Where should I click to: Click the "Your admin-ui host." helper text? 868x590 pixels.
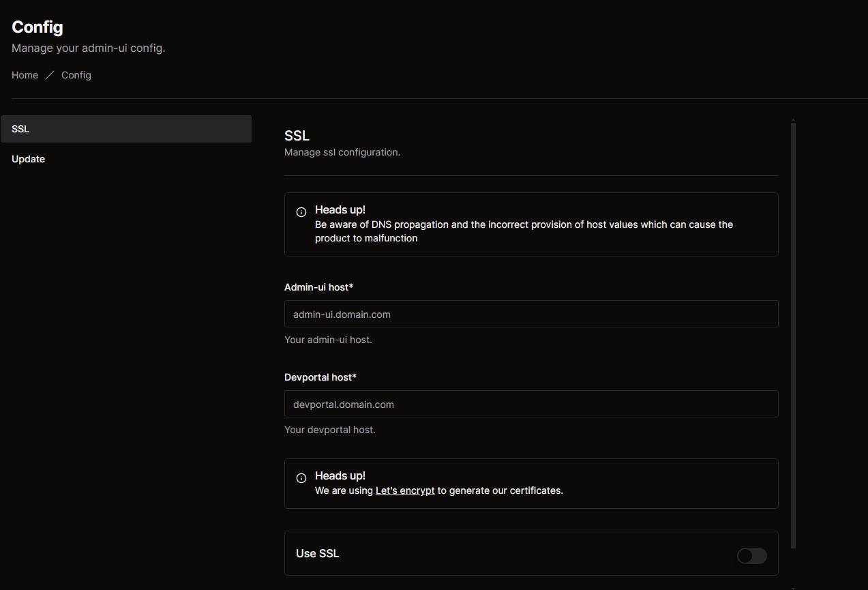click(328, 340)
